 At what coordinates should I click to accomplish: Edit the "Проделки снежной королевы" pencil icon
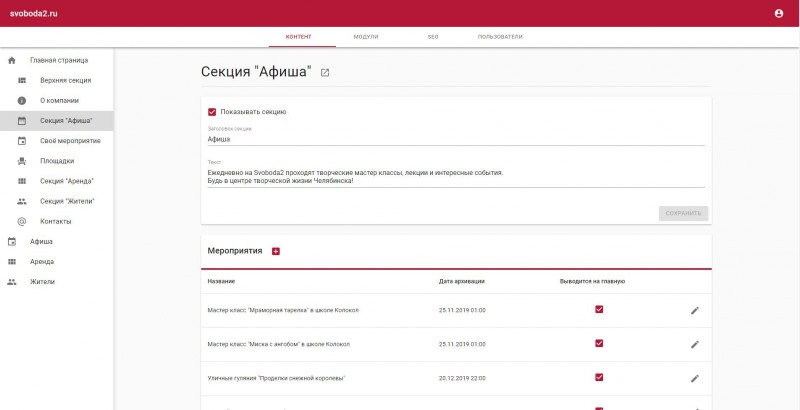coord(695,378)
